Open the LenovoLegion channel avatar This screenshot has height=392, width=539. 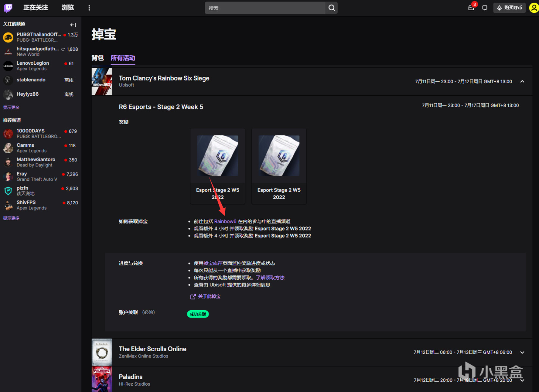point(8,66)
